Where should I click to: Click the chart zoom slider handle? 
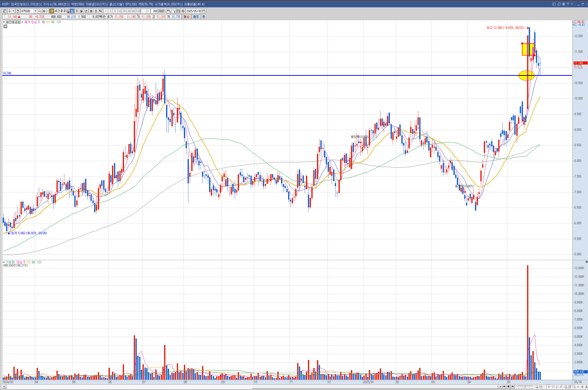pyautogui.click(x=525, y=387)
